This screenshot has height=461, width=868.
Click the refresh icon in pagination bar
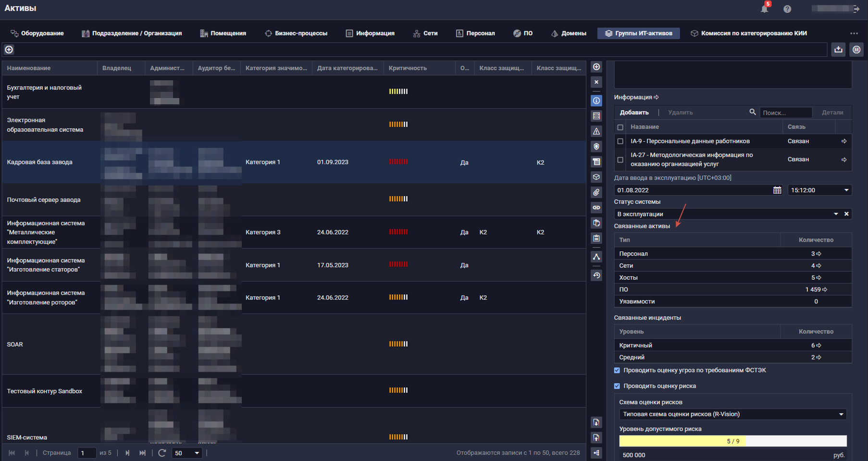pyautogui.click(x=162, y=453)
